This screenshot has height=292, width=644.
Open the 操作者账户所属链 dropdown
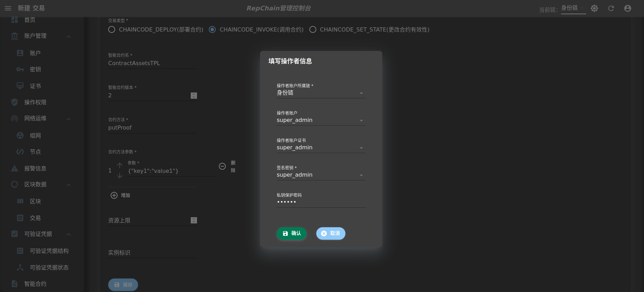[x=321, y=93]
